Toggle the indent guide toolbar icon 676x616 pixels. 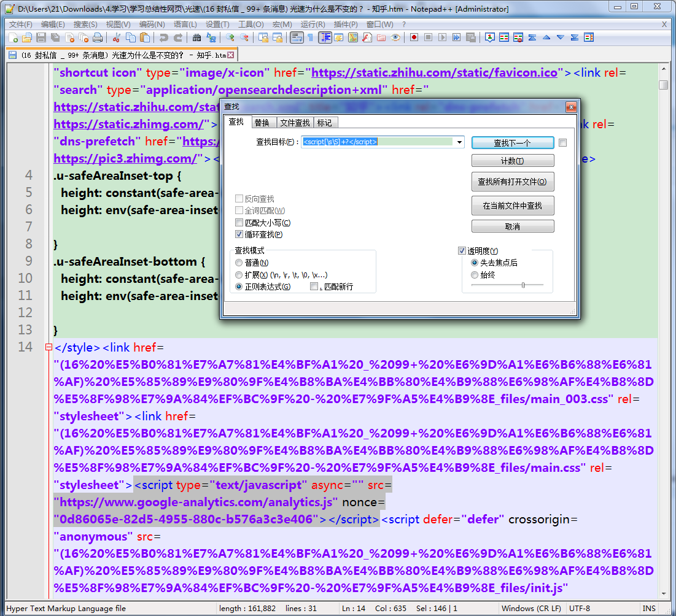tap(325, 38)
